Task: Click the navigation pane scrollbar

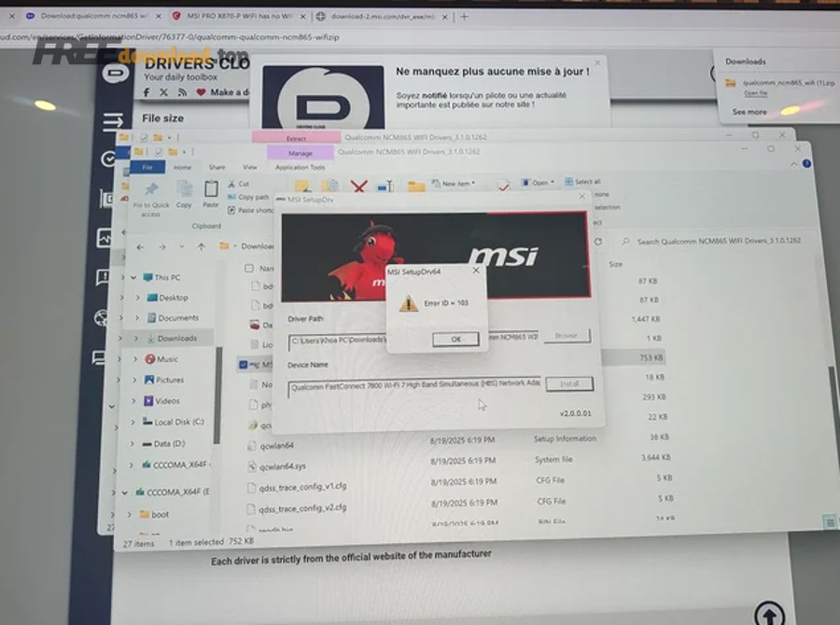Action: pos(217,396)
